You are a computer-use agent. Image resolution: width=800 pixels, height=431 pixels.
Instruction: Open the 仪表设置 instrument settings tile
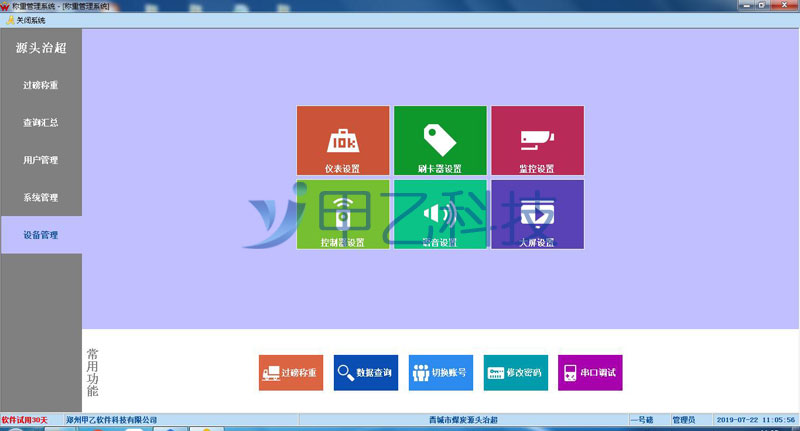[342, 141]
